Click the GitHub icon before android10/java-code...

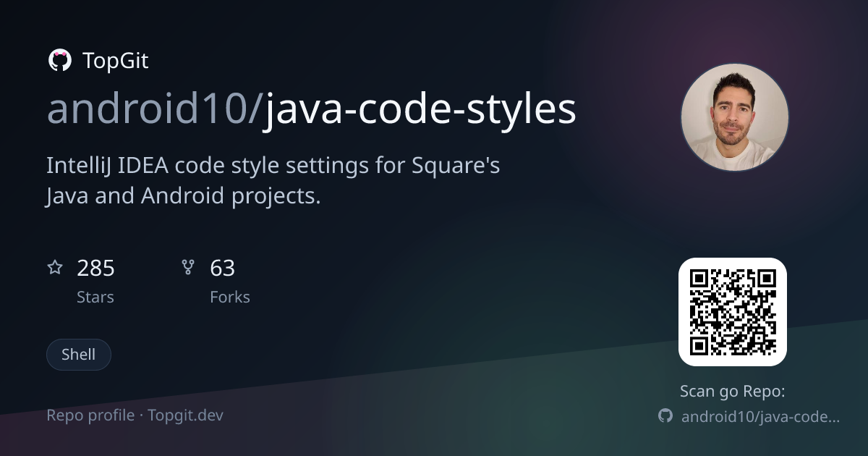coord(665,416)
